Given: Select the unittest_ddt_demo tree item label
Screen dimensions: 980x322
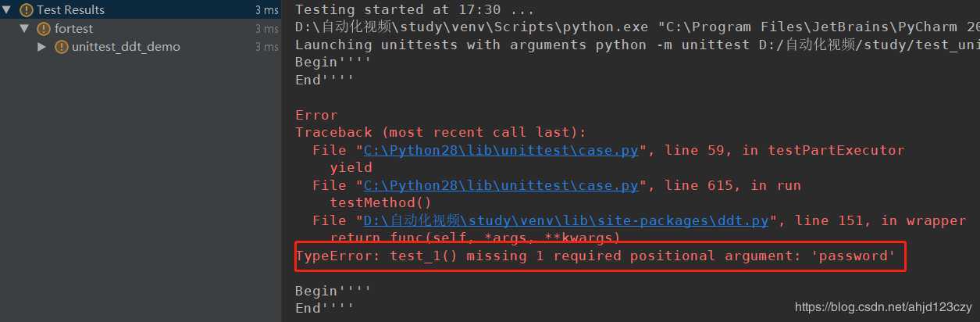Looking at the screenshot, I should tap(126, 47).
